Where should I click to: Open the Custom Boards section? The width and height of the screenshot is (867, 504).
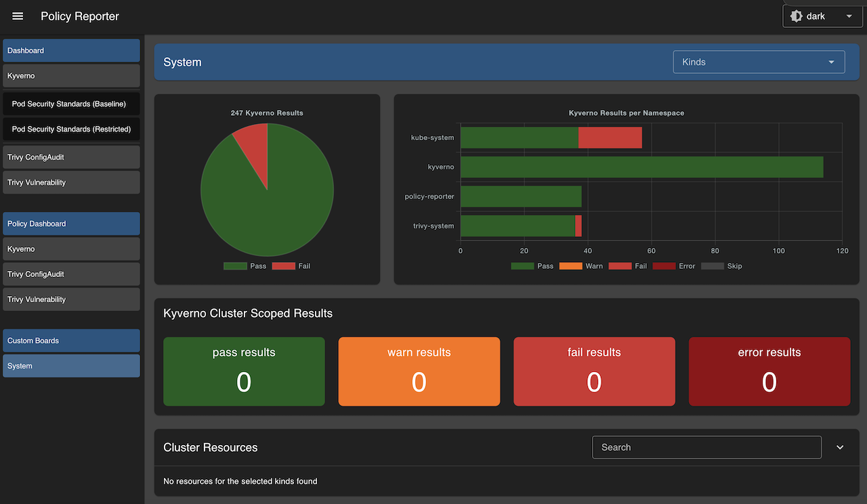[71, 341]
